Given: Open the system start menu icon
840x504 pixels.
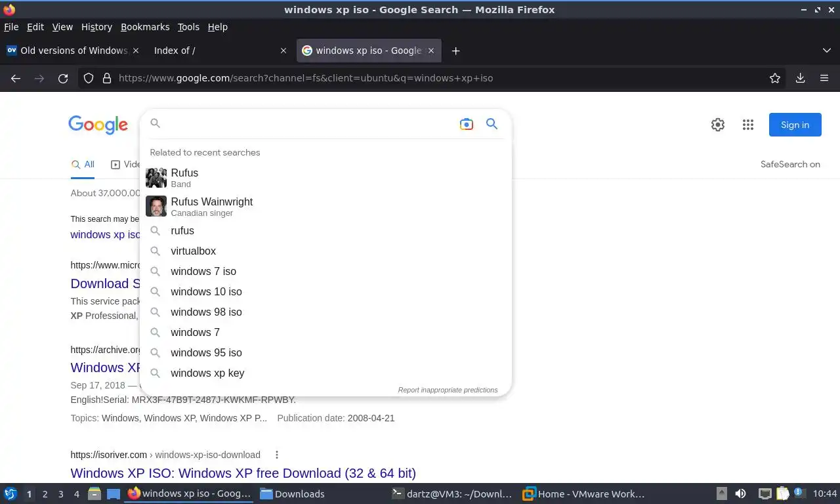Looking at the screenshot, I should pyautogui.click(x=10, y=493).
